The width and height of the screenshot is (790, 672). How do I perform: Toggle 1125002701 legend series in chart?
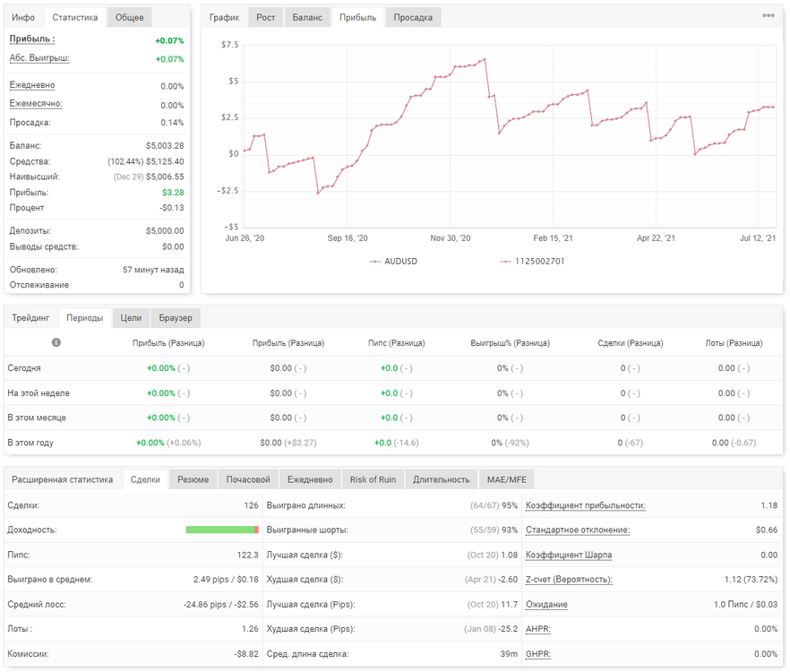coord(532,261)
